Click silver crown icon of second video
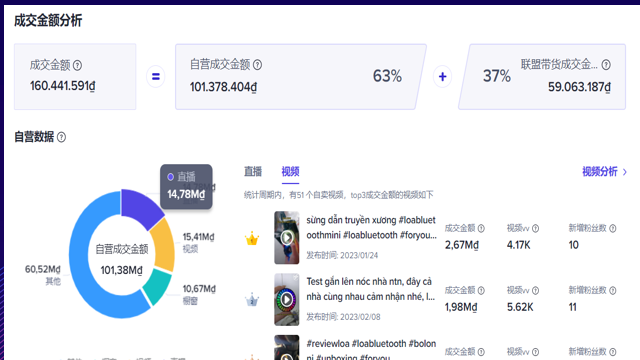 252,300
